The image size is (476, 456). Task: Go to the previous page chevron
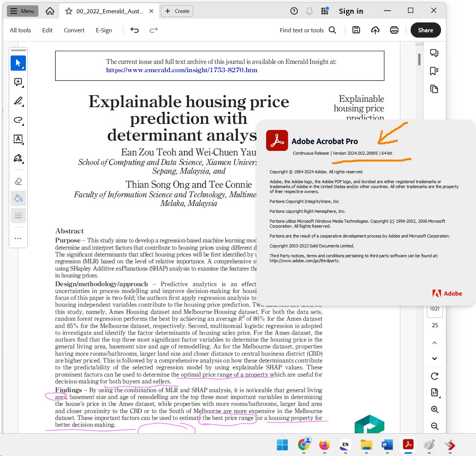(435, 343)
